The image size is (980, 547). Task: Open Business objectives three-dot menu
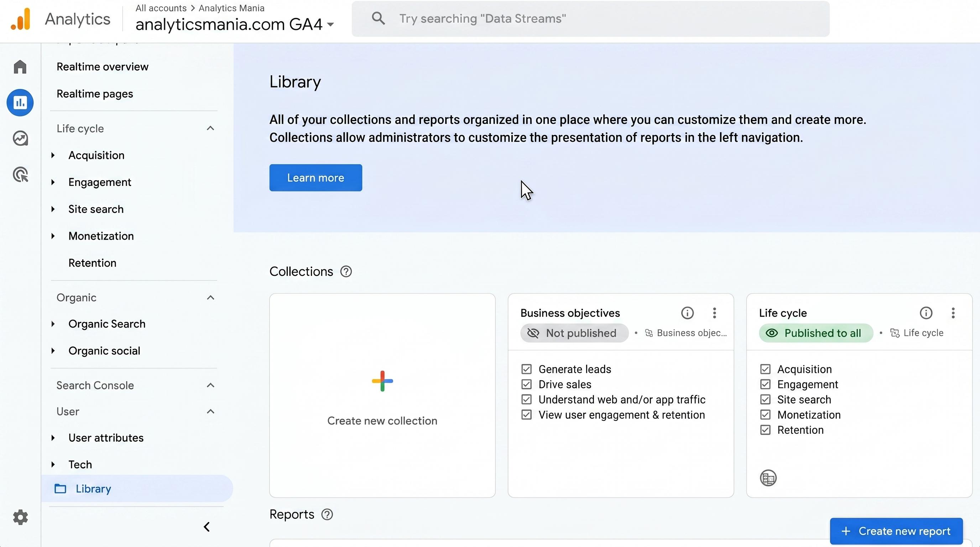[x=714, y=313]
